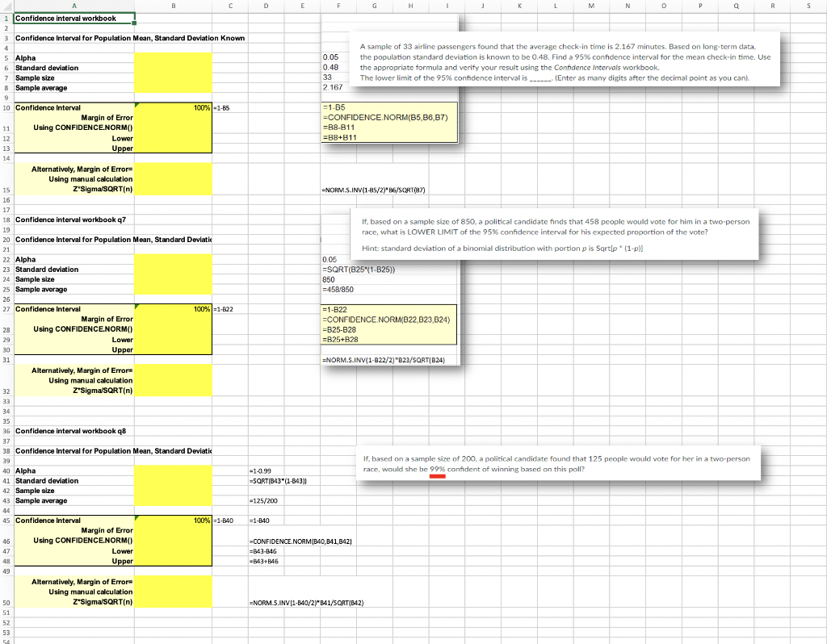Select the 100% cell in row 27
Screen dimensions: 827x644
click(174, 309)
